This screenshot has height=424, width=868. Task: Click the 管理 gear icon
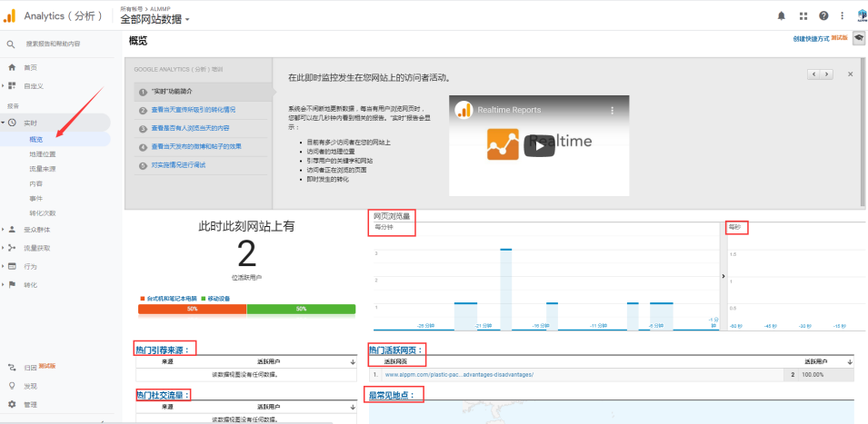pos(12,404)
